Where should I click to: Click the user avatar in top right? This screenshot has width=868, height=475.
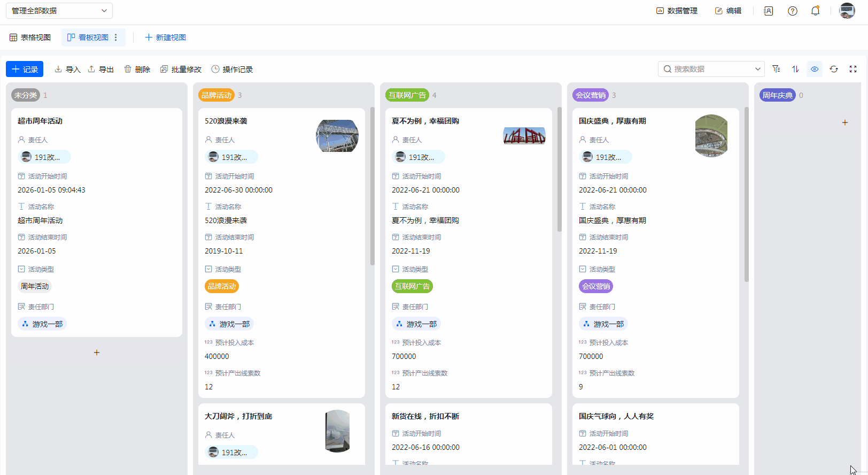[847, 11]
